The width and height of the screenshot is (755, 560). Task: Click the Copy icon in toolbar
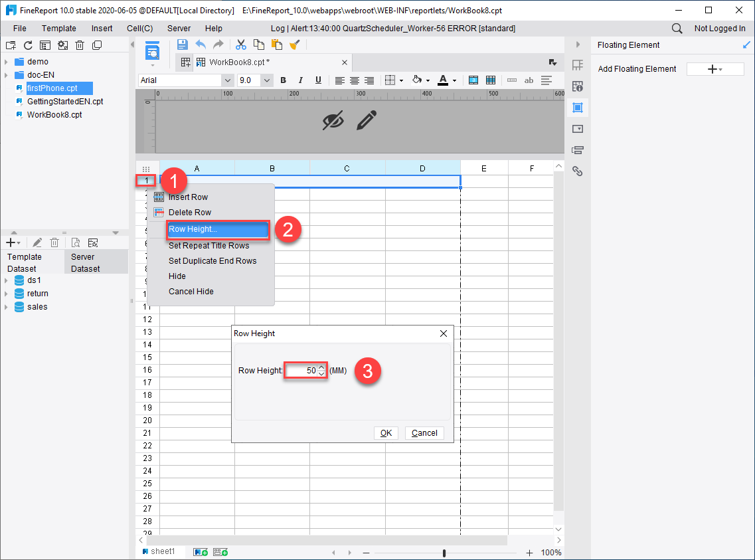258,45
